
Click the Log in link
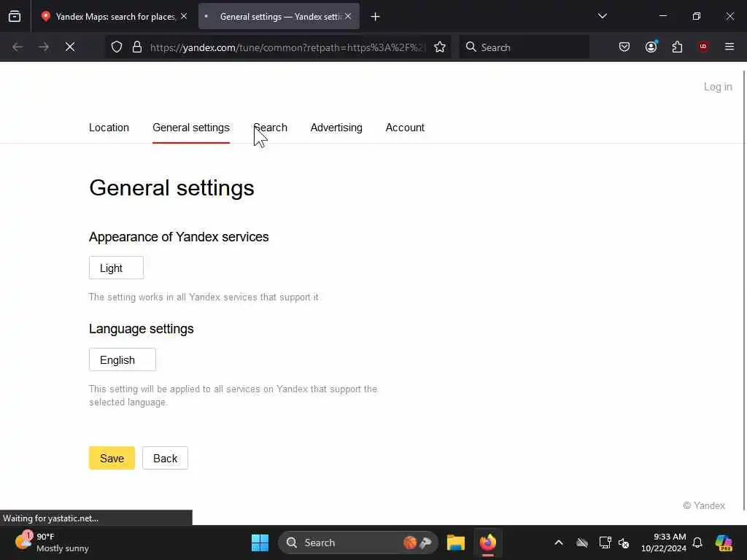point(718,87)
